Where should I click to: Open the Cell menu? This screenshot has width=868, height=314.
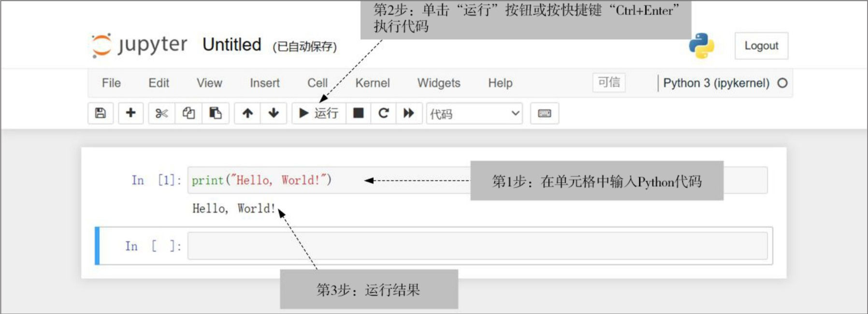318,83
